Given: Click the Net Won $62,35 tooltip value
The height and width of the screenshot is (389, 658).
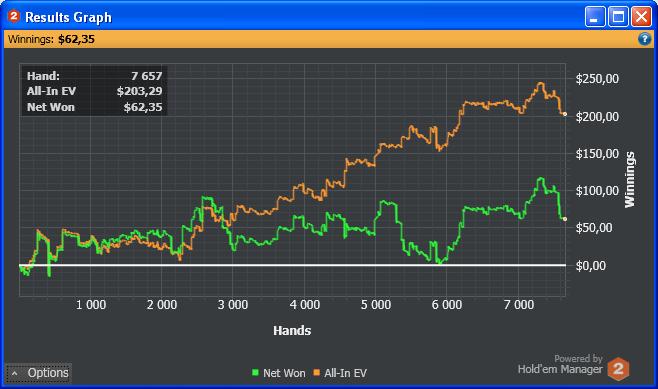Looking at the screenshot, I should point(143,107).
